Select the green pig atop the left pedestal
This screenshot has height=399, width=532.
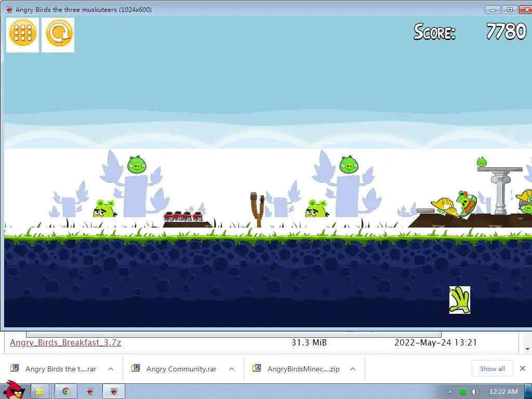pyautogui.click(x=137, y=165)
